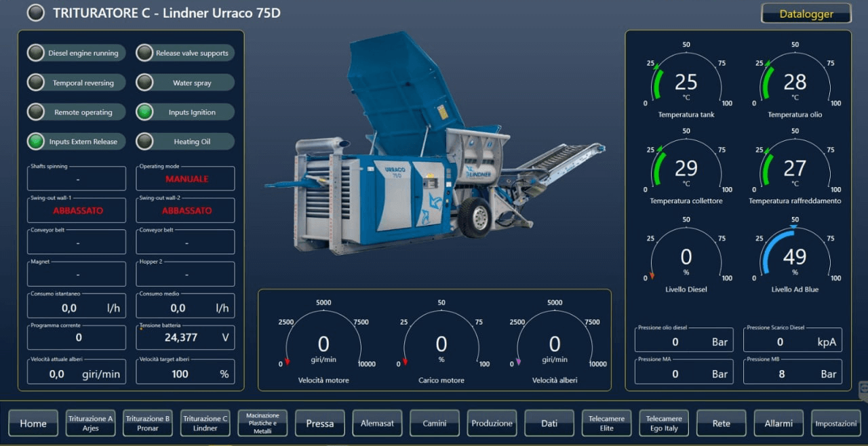This screenshot has width=868, height=446.
Task: Click the Pressione Scarico Diesel field
Action: (793, 339)
